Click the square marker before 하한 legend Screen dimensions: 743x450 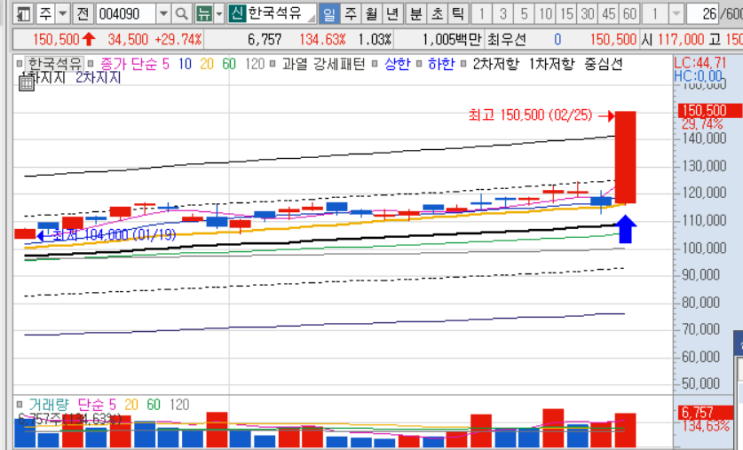419,63
